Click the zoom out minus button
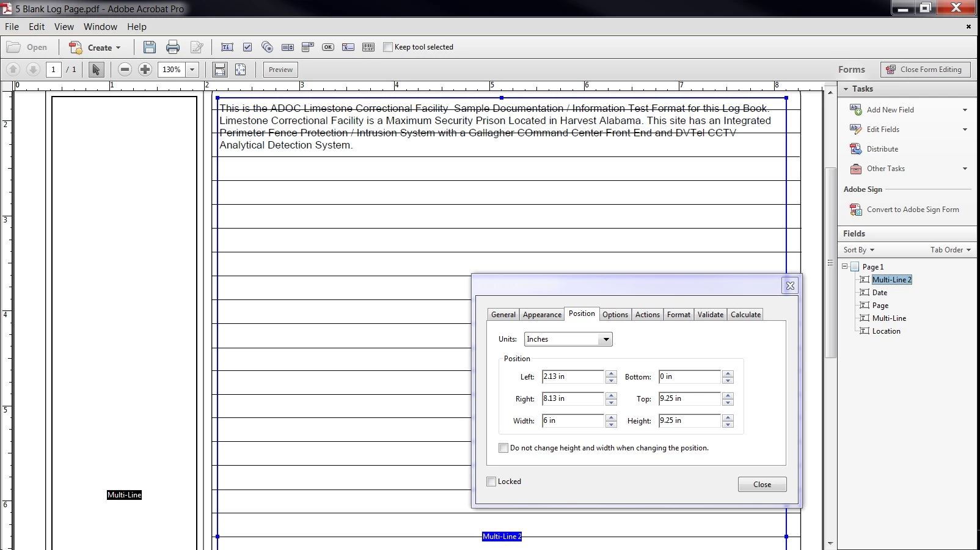Viewport: 980px width, 550px height. 125,70
